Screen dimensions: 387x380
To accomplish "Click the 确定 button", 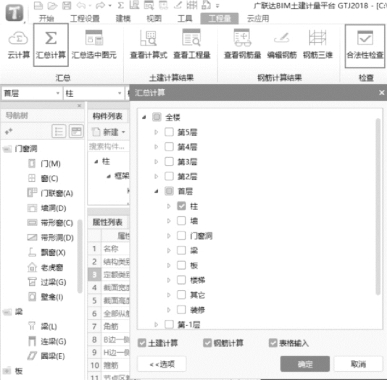I will 305,364.
